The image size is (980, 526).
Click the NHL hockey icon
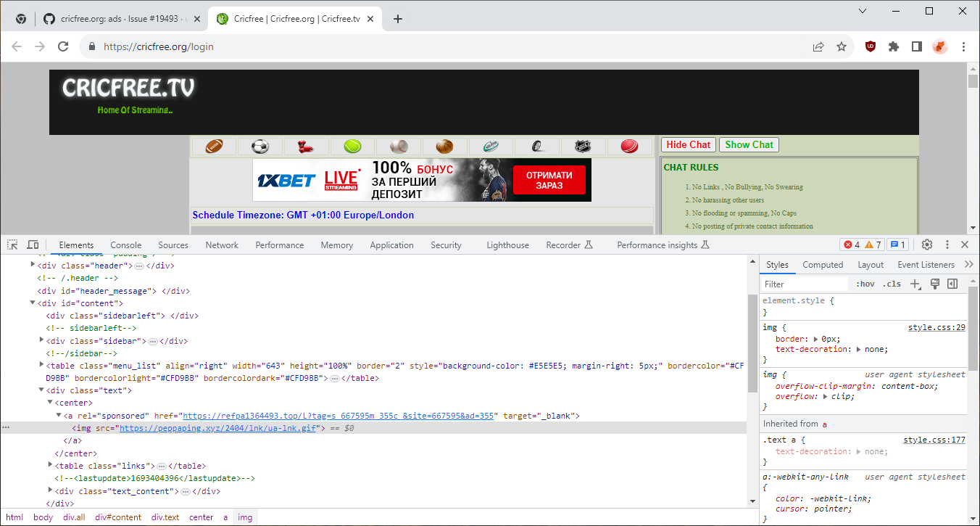(x=584, y=146)
